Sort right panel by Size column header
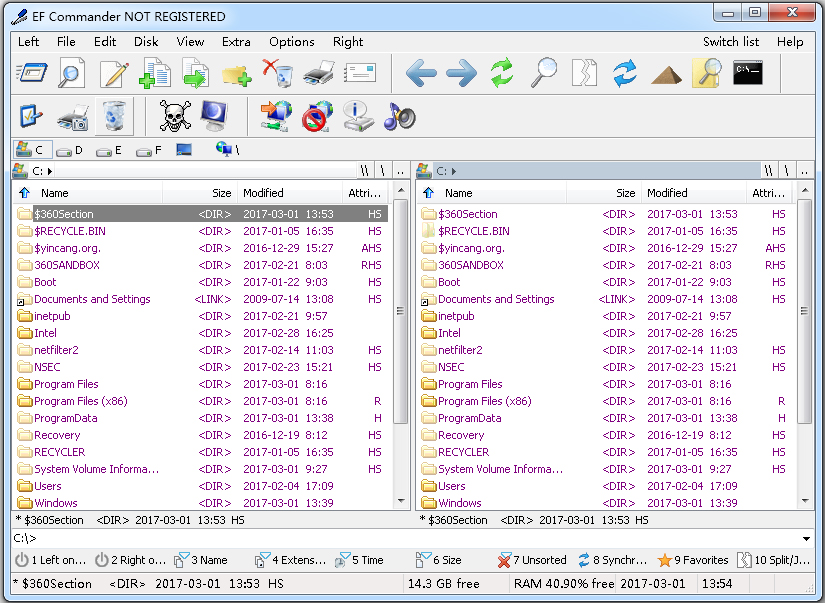Viewport: 825px width, 603px height. click(x=603, y=193)
